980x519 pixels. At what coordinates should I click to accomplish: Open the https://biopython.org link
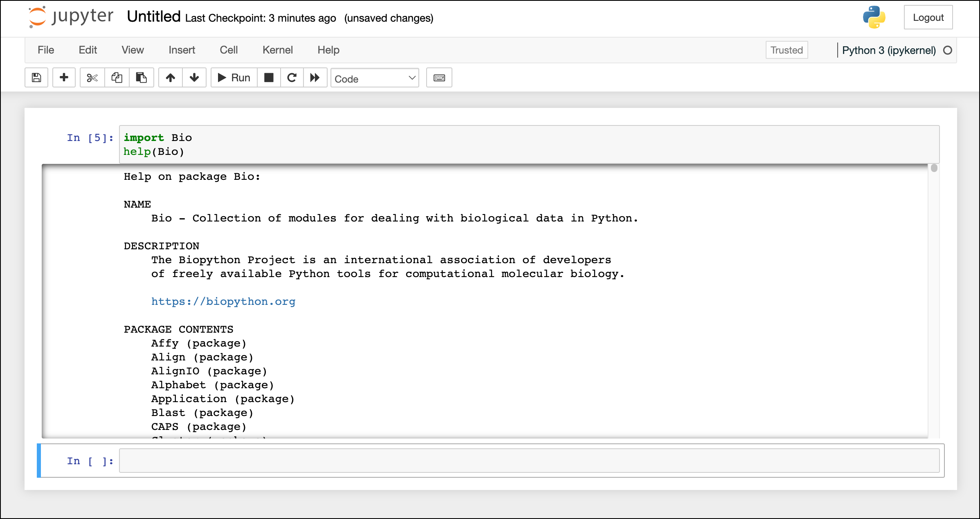pos(223,302)
